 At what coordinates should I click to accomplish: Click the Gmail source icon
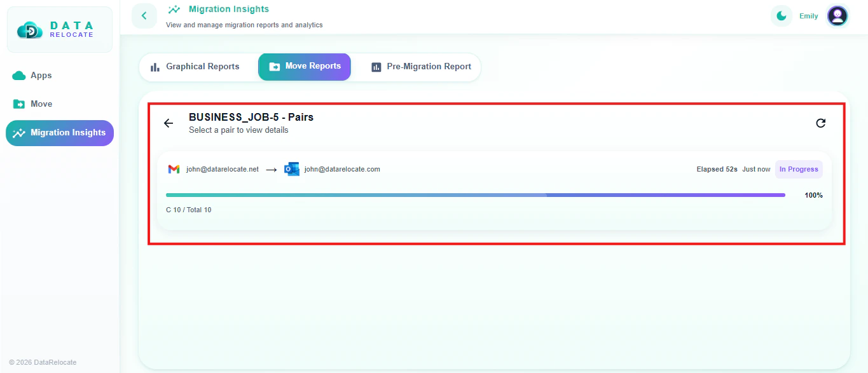tap(174, 169)
